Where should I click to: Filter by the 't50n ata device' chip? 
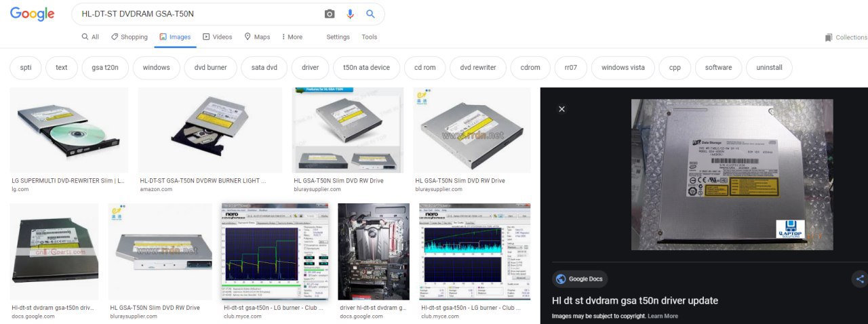coord(367,68)
